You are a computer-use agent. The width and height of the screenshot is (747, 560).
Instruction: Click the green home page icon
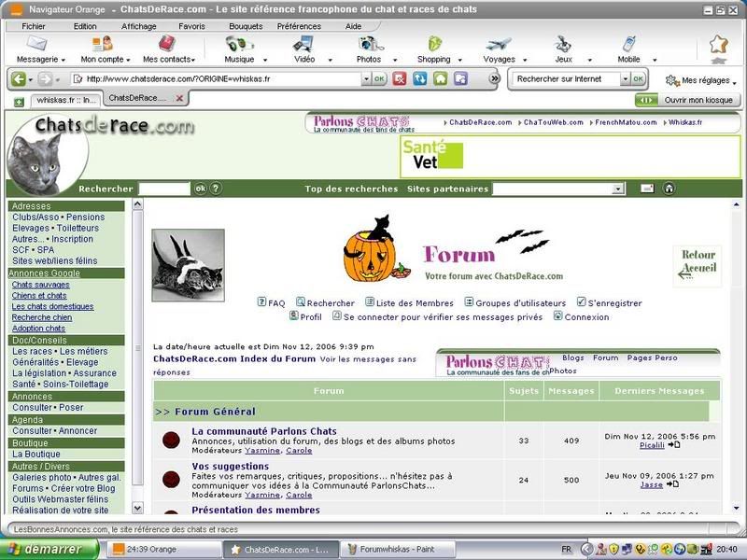(x=440, y=78)
